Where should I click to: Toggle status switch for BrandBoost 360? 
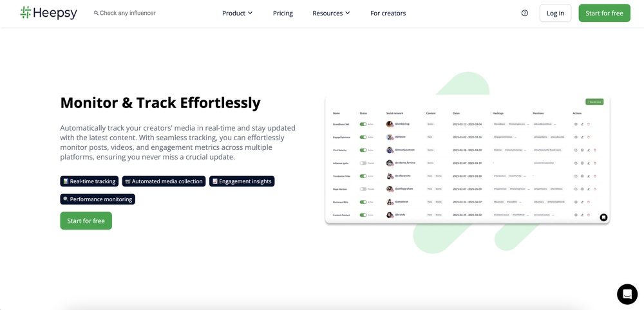[363, 124]
